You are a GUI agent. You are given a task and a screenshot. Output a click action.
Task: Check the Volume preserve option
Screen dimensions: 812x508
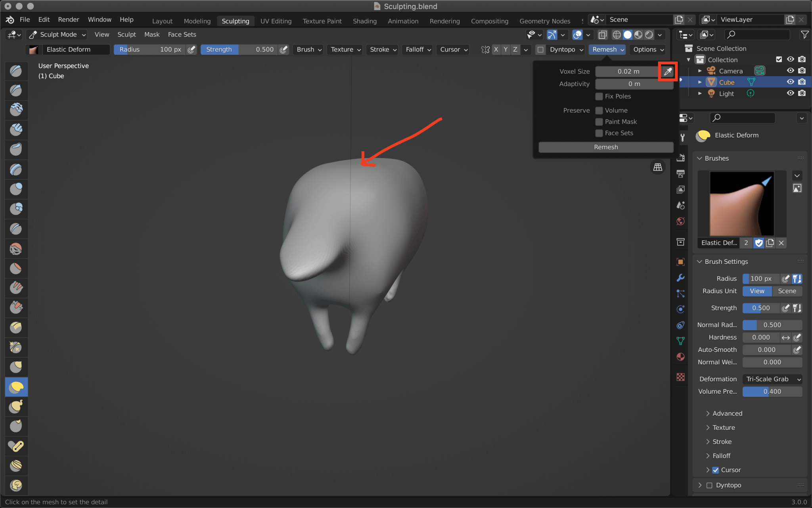click(599, 110)
